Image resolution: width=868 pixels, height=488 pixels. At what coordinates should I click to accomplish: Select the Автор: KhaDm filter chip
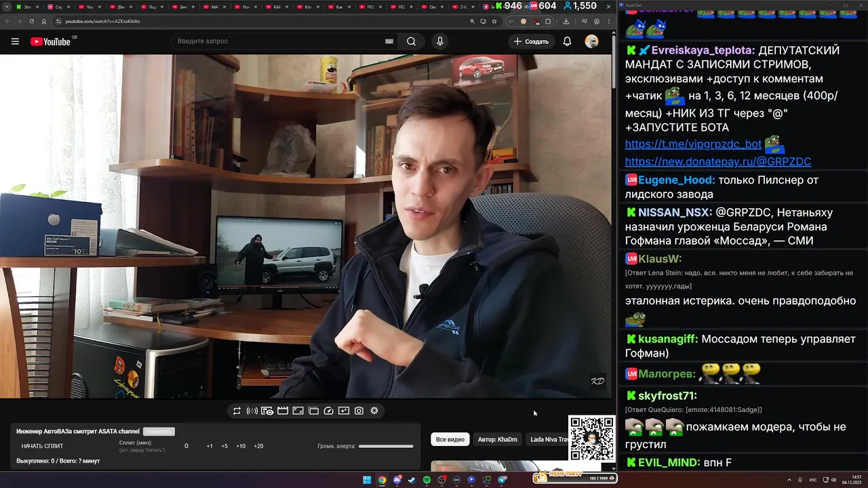click(x=498, y=439)
